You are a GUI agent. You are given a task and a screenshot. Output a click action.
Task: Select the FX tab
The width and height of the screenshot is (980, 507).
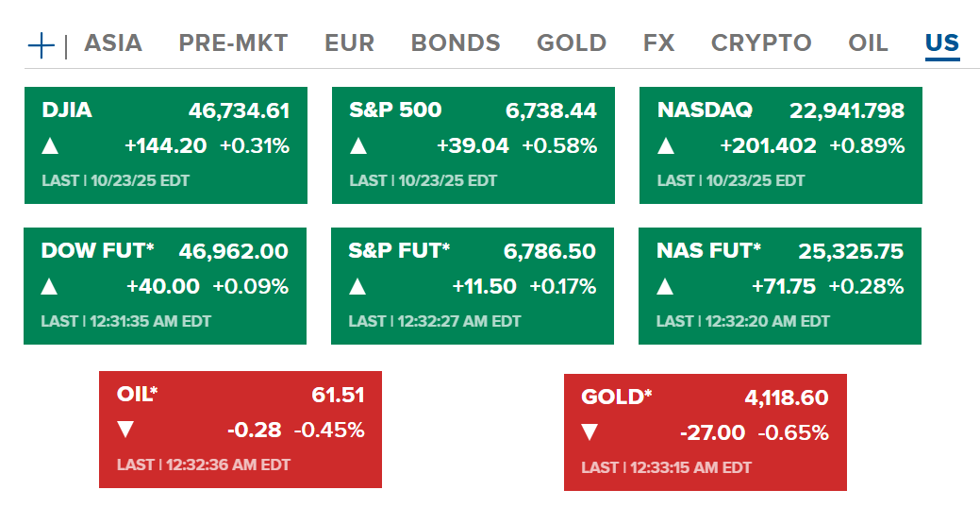pyautogui.click(x=658, y=43)
